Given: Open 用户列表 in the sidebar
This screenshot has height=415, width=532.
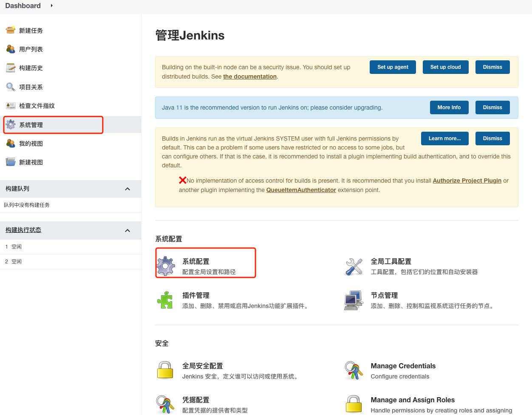Looking at the screenshot, I should click(x=31, y=49).
